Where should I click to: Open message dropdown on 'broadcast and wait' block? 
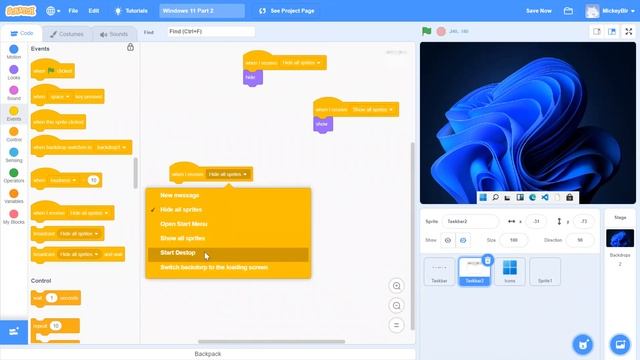point(79,254)
